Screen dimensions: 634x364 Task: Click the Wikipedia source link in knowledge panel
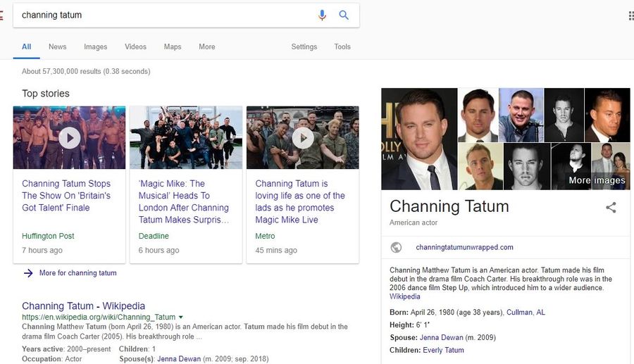[405, 296]
